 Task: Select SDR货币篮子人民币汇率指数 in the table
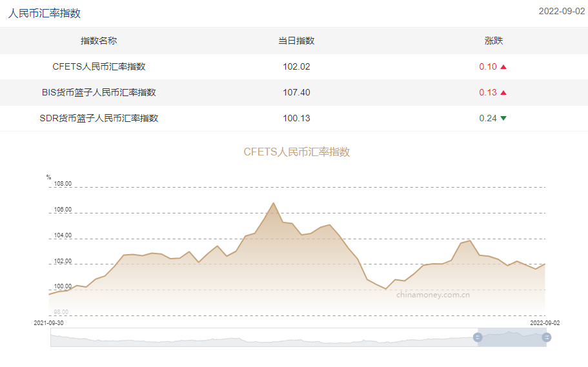click(99, 118)
